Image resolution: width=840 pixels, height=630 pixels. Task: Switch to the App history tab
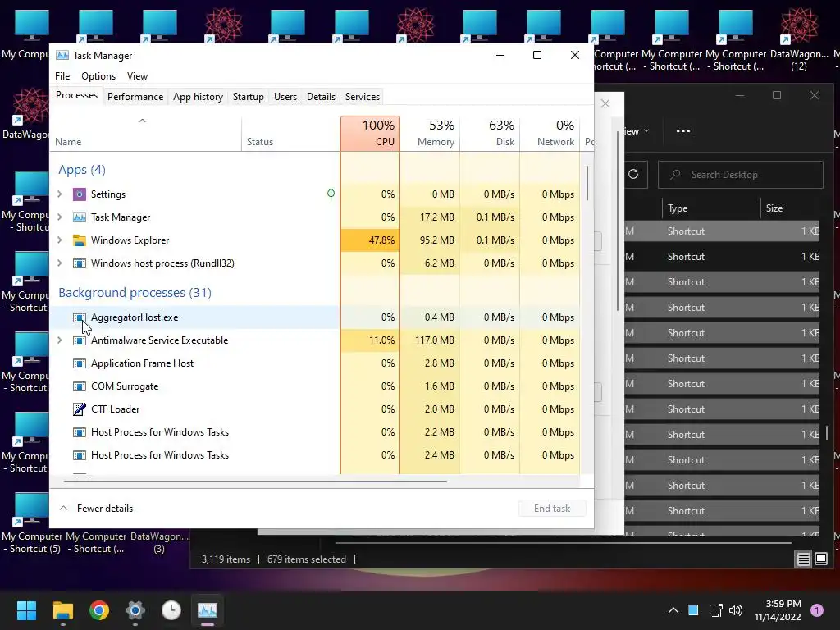point(198,97)
